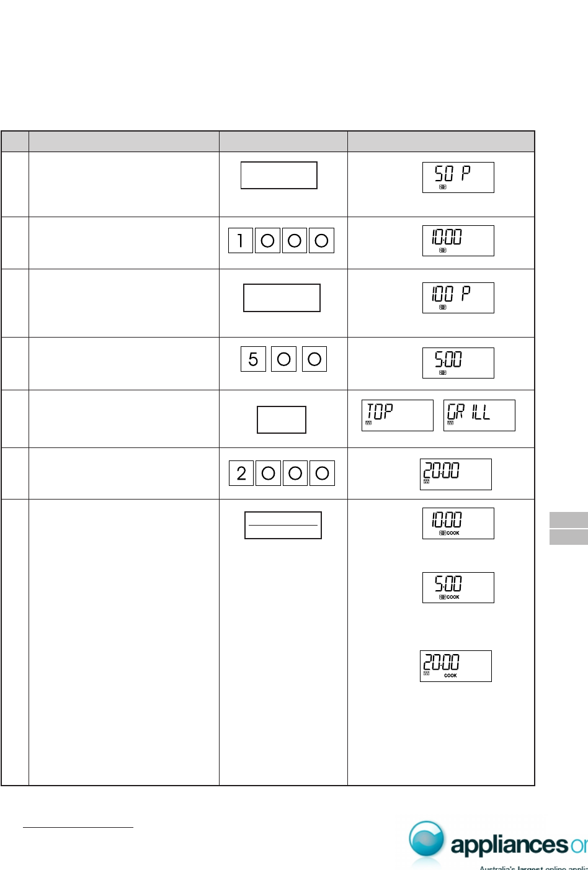Screen dimensions: 588x870
Task: Click the 10:00 display showing COOK
Action: [458, 523]
